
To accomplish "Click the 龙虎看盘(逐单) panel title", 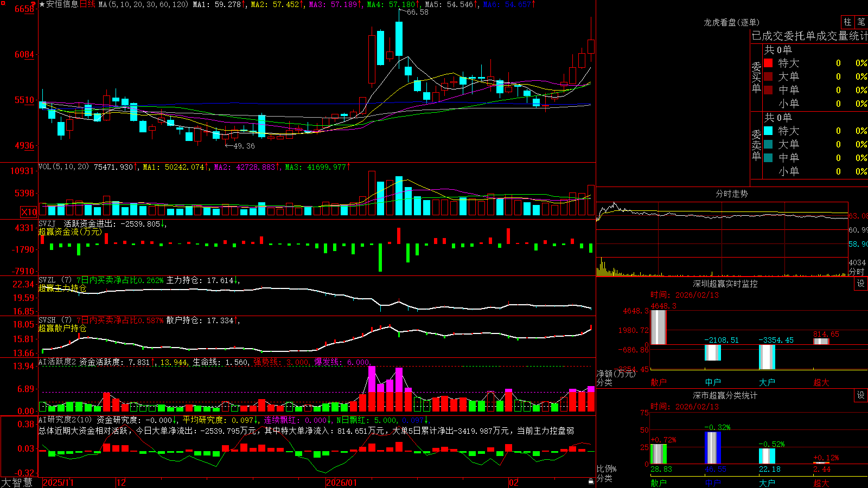I will 732,22.
